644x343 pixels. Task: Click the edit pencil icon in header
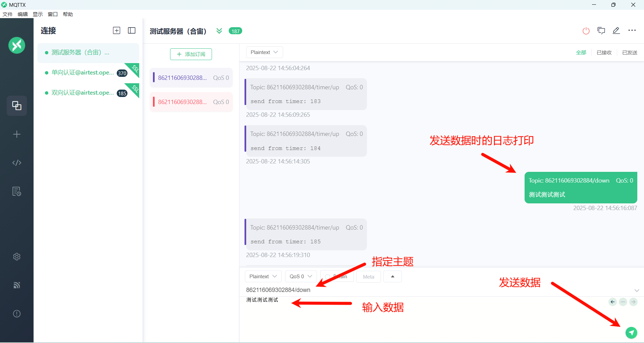[616, 31]
